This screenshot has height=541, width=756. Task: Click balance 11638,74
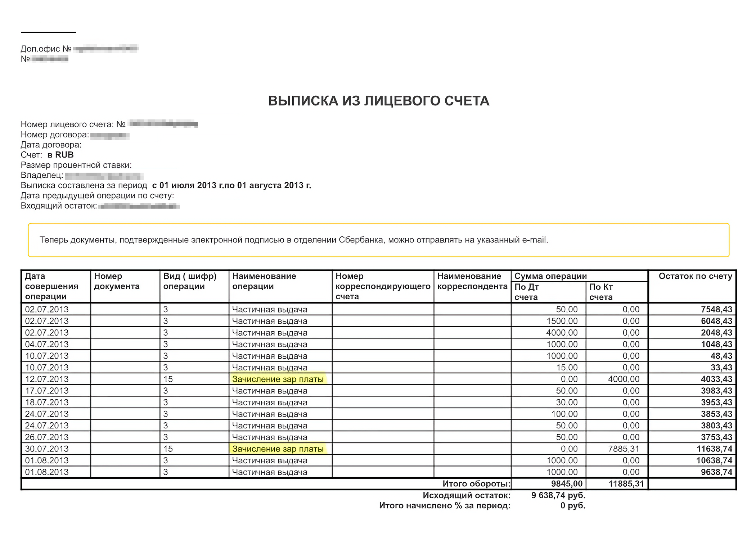(x=714, y=449)
